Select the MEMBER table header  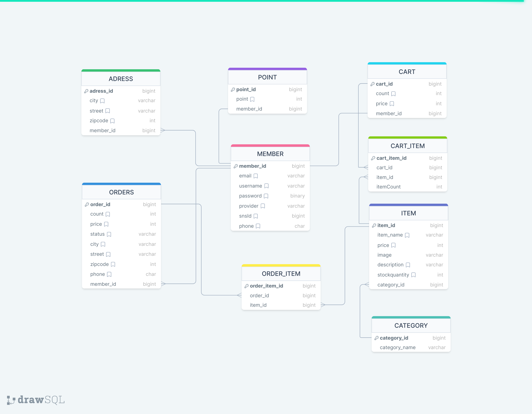[x=270, y=154]
